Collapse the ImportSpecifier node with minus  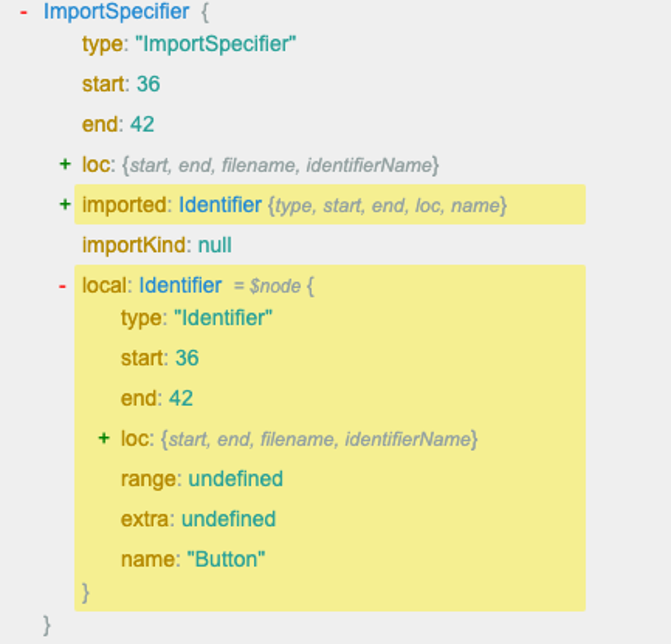[x=23, y=12]
